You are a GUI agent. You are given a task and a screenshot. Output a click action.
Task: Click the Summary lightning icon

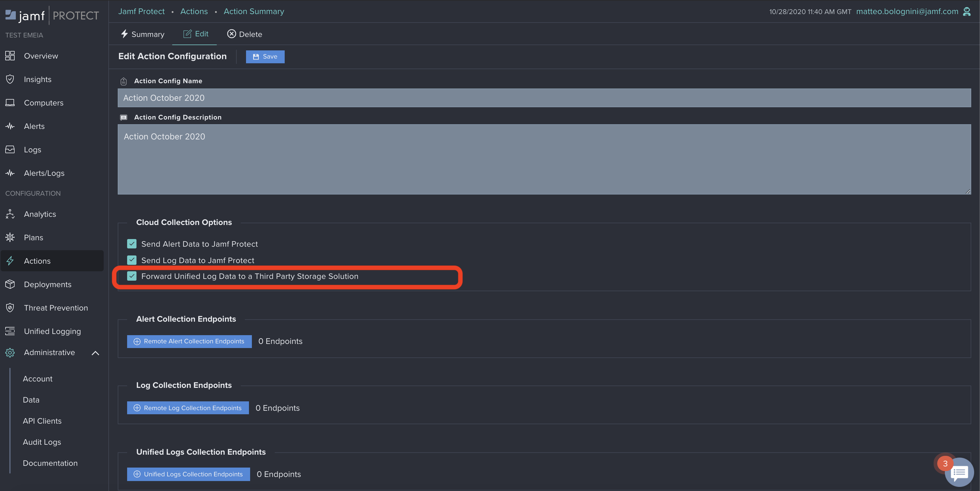[124, 34]
